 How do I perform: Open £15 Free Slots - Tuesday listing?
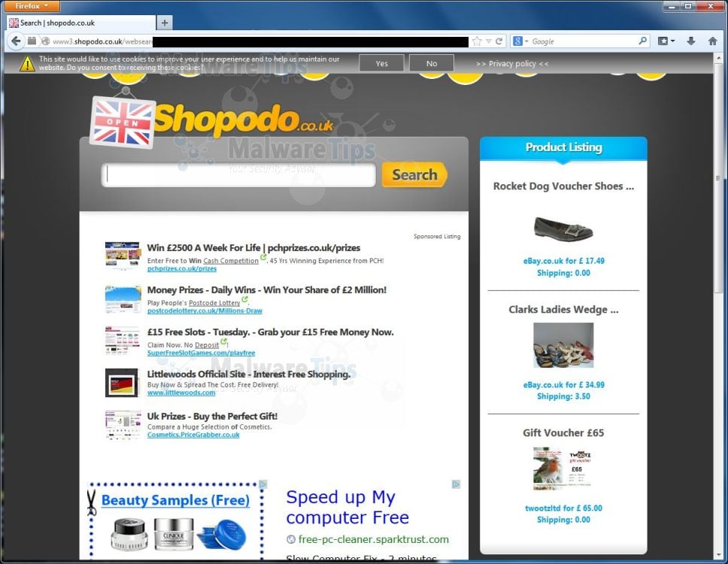pyautogui.click(x=270, y=332)
